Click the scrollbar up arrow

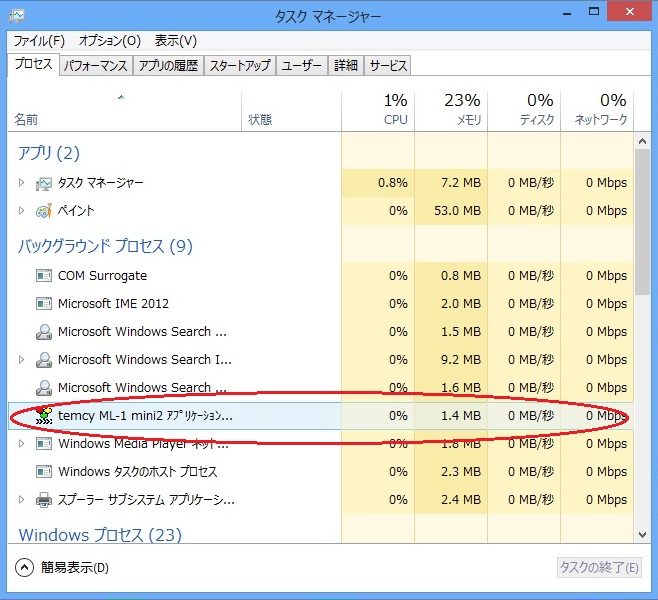coord(642,141)
